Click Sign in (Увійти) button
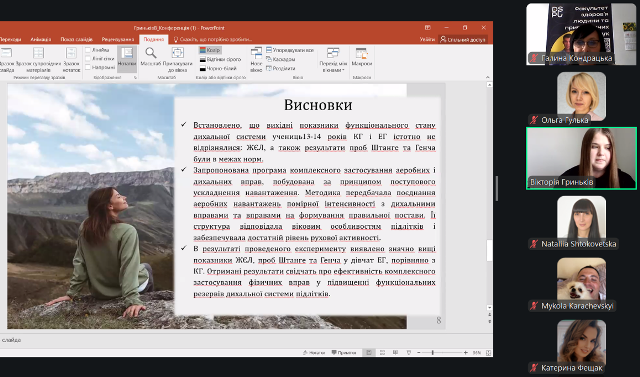Screen dimensions: 640x377 point(427,40)
